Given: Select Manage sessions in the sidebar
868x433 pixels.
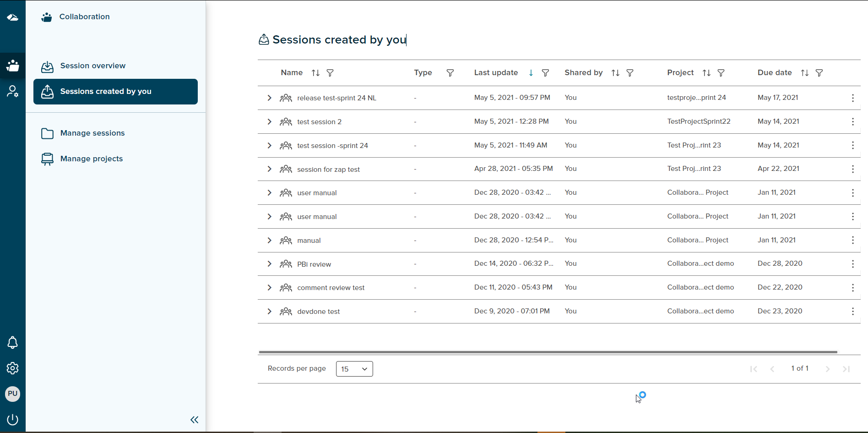Looking at the screenshot, I should (92, 133).
